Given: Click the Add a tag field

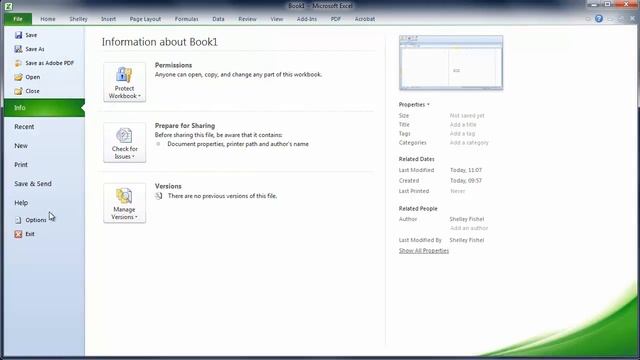Looking at the screenshot, I should tap(462, 133).
